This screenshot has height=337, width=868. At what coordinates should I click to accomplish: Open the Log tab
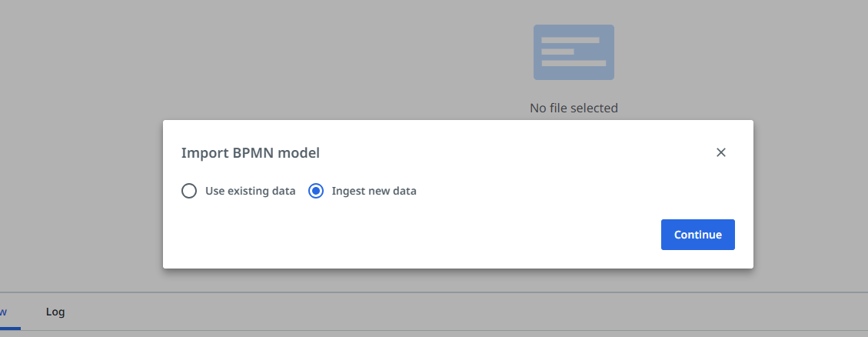(x=55, y=312)
